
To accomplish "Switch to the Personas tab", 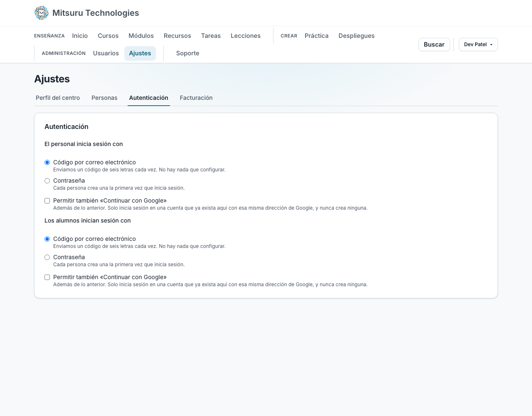I will pos(104,98).
